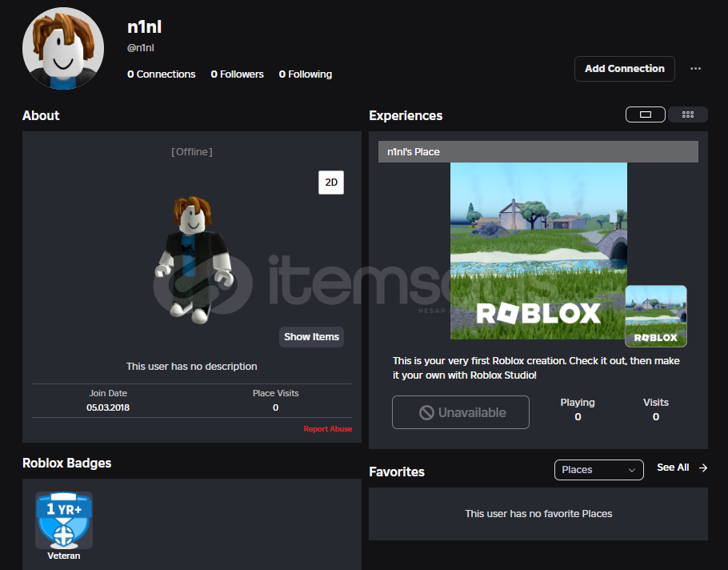Click 'This user has no favorite Places' text
The image size is (728, 570).
click(x=538, y=514)
